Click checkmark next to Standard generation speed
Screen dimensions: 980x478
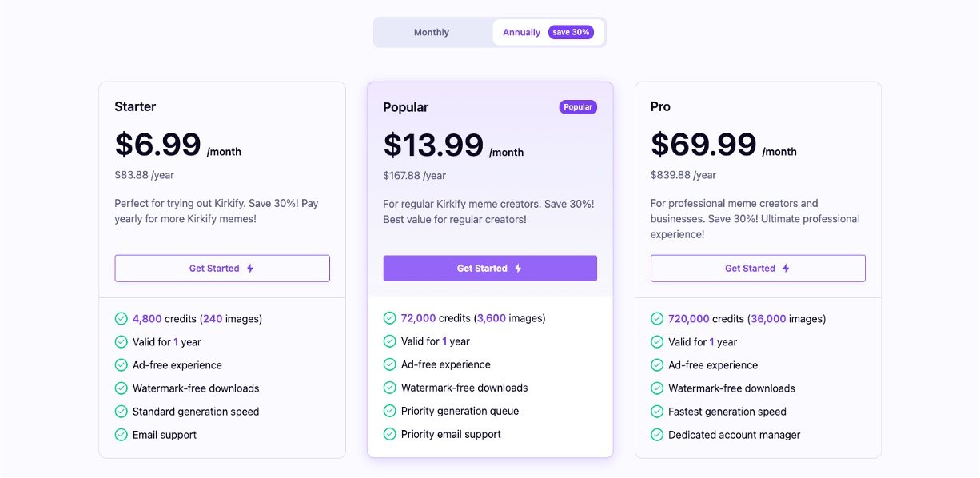(x=122, y=412)
